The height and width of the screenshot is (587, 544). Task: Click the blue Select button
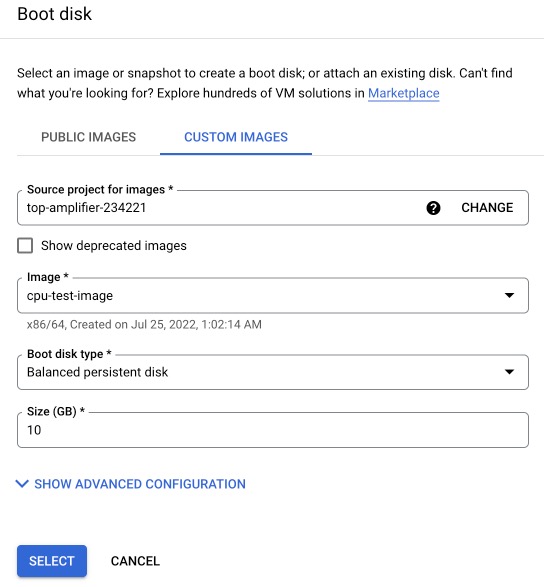tap(52, 561)
